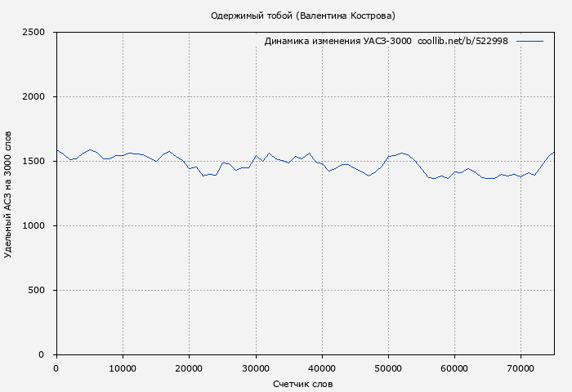The image size is (572, 392).
Task: Click the 1000 tick on the vertical axis
Action: coord(38,226)
